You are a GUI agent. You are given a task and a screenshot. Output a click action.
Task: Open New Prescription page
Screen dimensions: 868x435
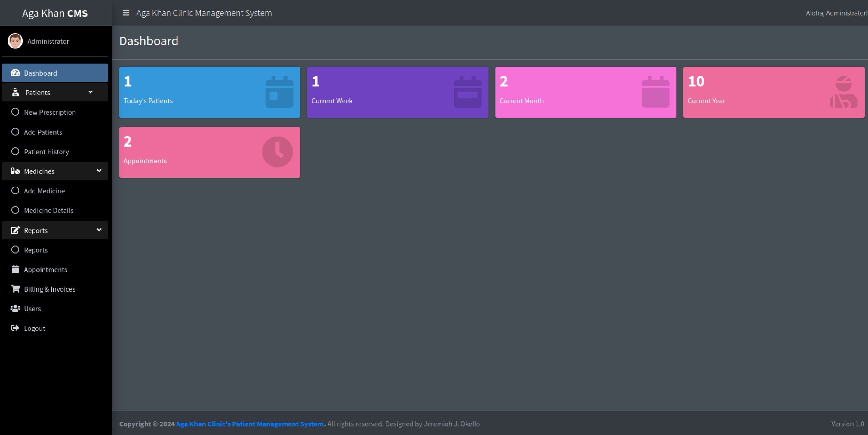(x=55, y=112)
